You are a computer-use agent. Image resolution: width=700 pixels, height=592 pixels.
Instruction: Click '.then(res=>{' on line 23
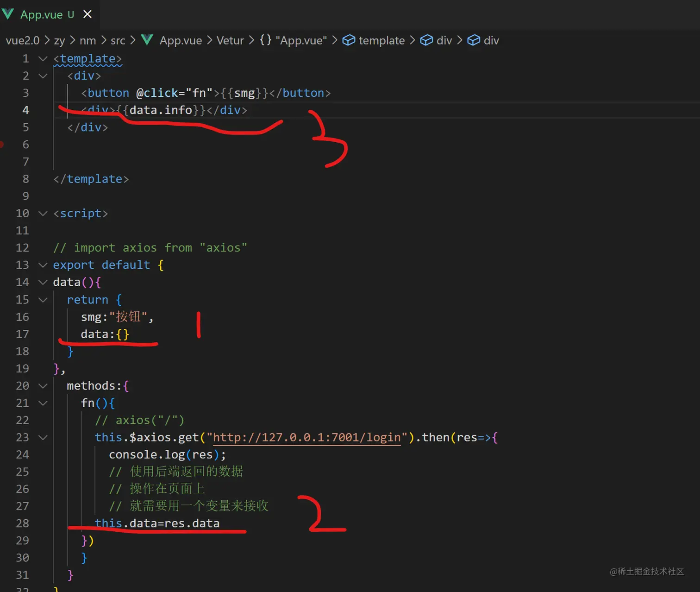456,438
